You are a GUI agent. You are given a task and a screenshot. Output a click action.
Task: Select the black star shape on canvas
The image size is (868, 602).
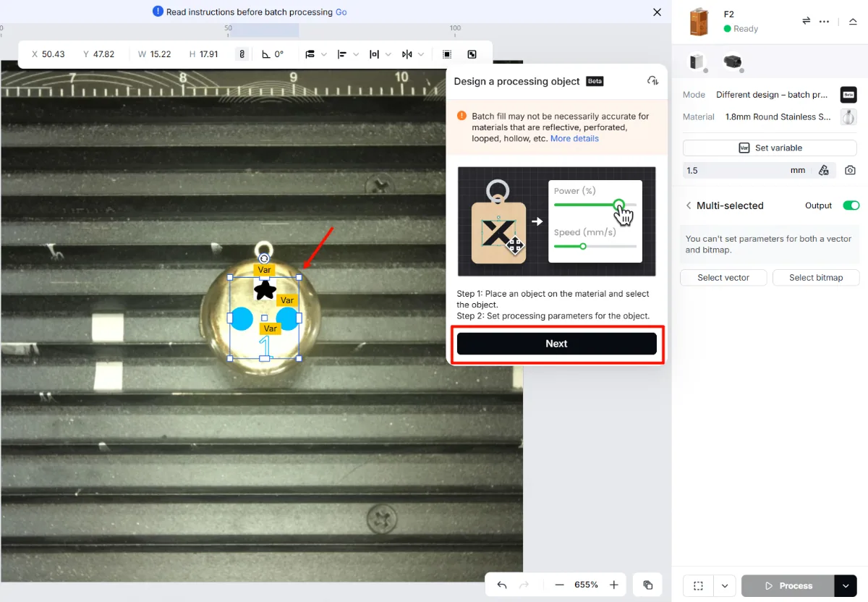click(x=265, y=290)
